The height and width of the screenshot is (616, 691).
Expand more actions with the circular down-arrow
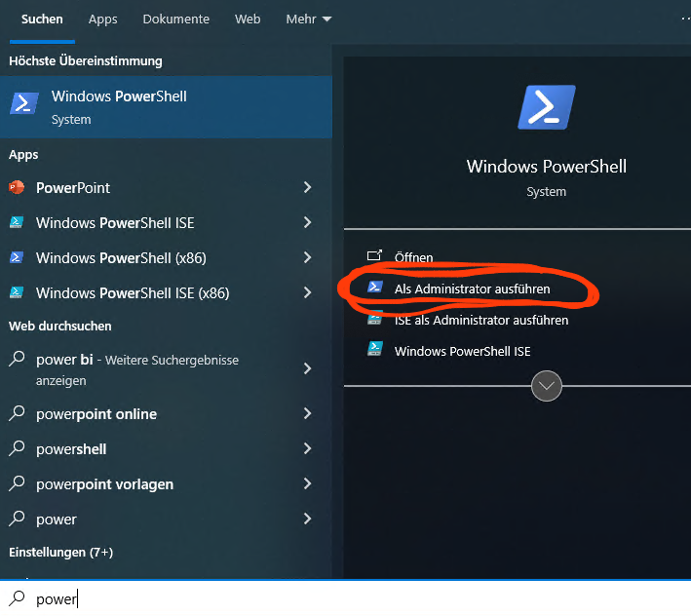coord(547,386)
